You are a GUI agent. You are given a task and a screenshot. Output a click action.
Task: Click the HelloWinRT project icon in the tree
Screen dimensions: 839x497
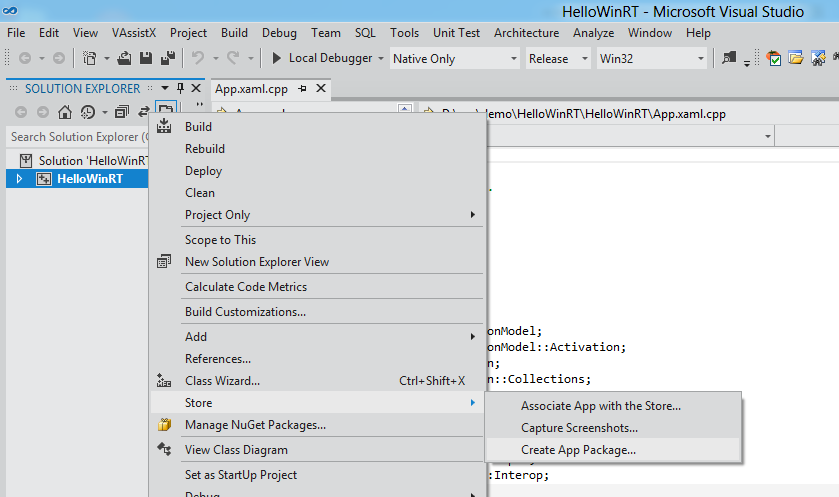click(43, 179)
